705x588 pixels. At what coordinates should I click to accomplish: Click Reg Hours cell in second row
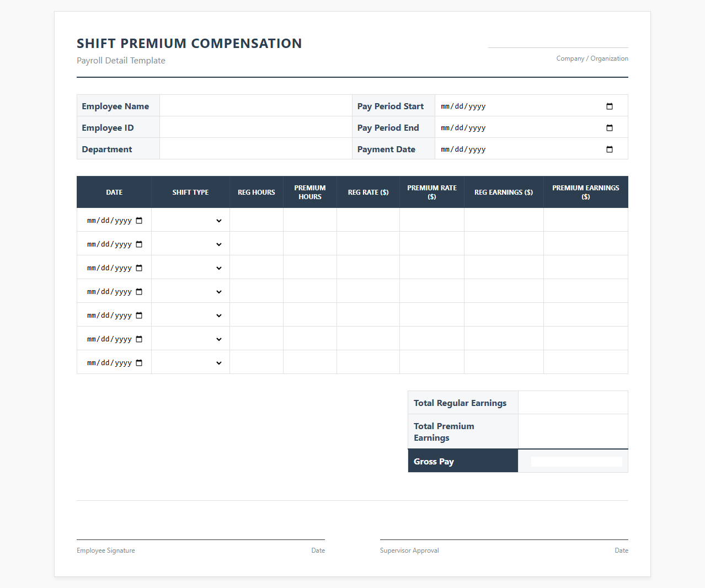point(257,244)
